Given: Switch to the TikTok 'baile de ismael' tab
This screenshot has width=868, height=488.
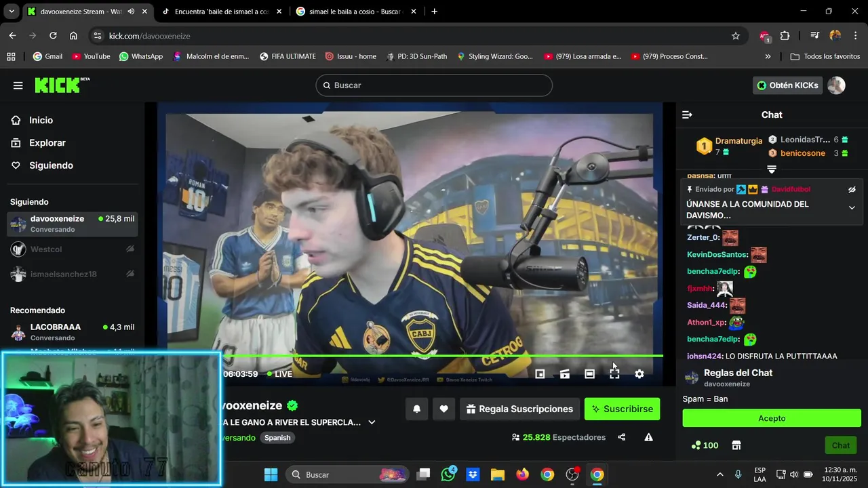Looking at the screenshot, I should coord(222,12).
